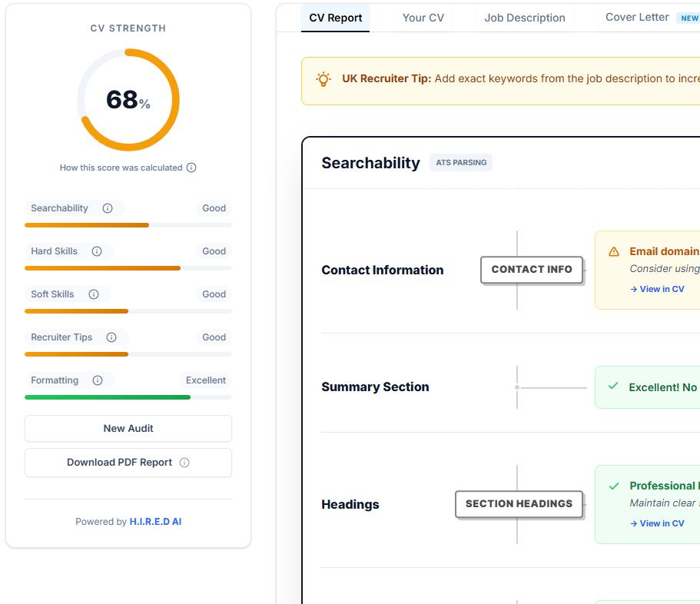This screenshot has width=700, height=604.
Task: Click info icon beside Hard Skills
Action: point(96,251)
